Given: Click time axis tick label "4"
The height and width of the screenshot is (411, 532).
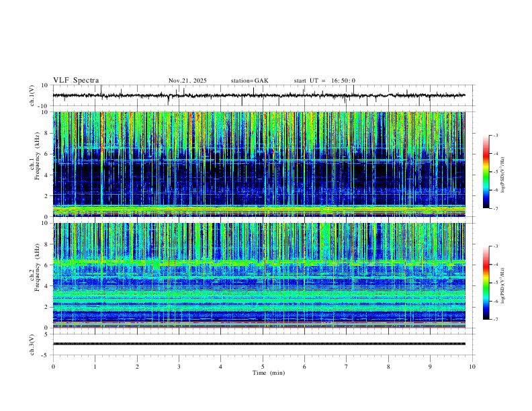Looking at the screenshot, I should (x=220, y=367).
